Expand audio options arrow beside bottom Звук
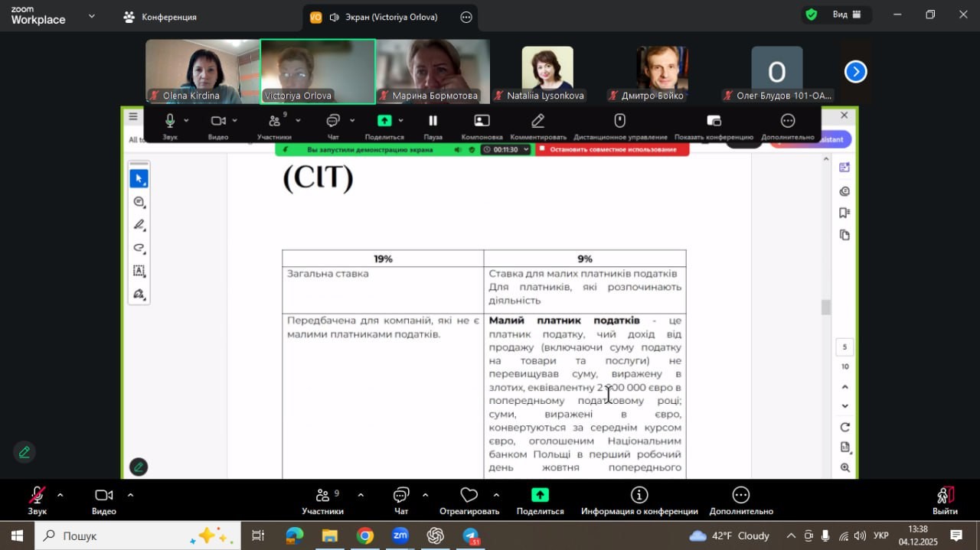Image resolution: width=980 pixels, height=550 pixels. coord(60,495)
